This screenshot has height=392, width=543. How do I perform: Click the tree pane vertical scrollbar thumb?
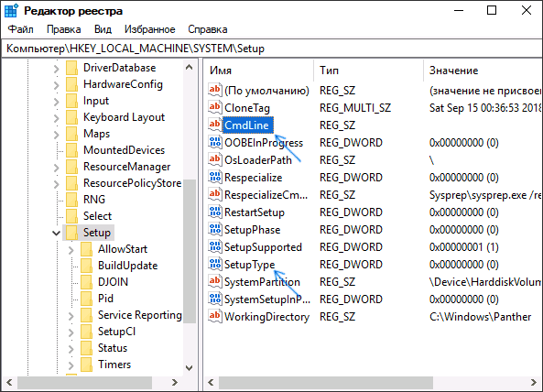point(190,251)
